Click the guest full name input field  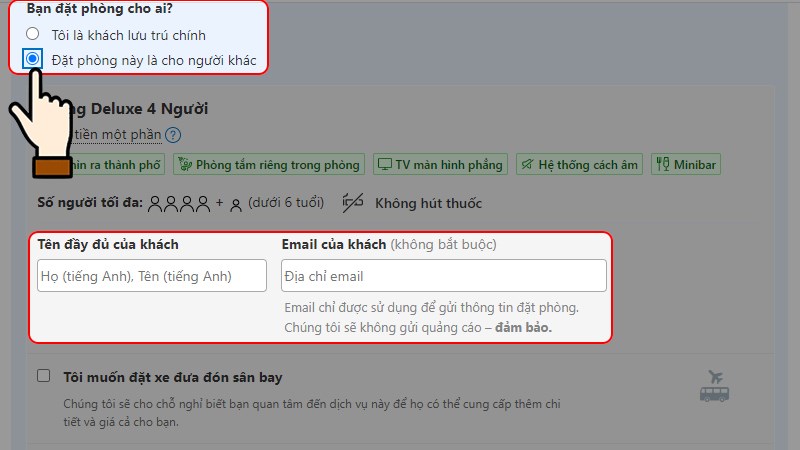click(152, 276)
